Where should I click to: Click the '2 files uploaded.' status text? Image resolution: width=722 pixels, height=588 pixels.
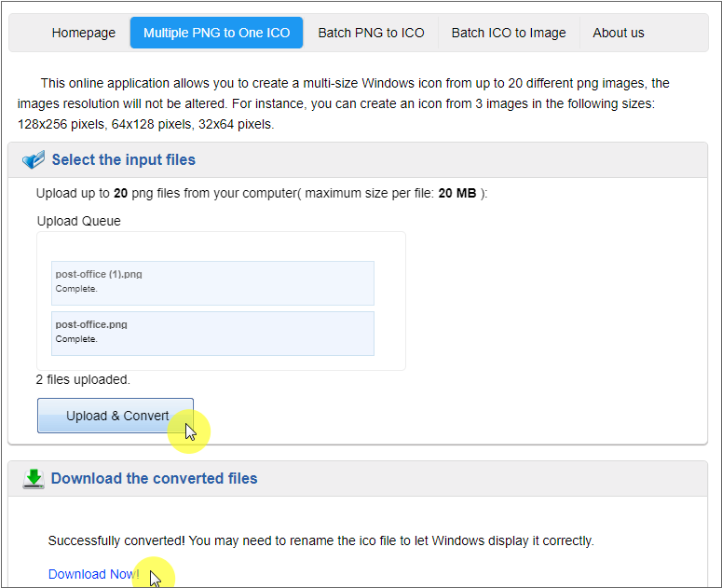coord(83,380)
